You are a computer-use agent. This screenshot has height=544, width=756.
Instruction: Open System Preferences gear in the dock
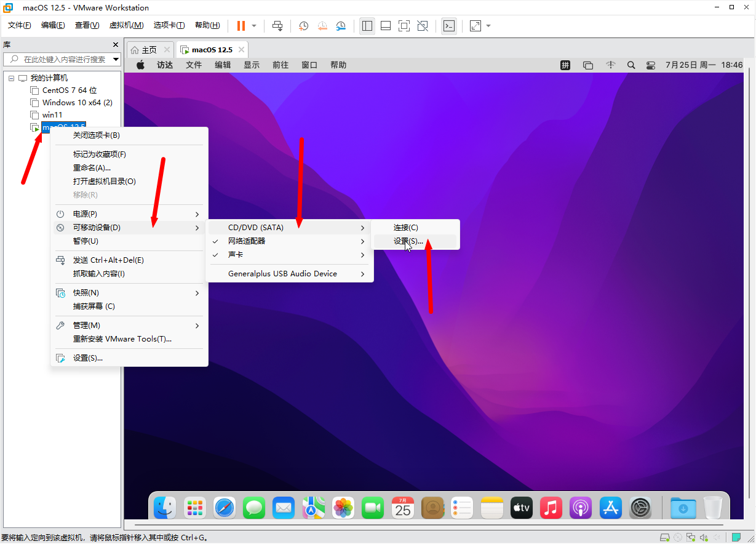[640, 508]
